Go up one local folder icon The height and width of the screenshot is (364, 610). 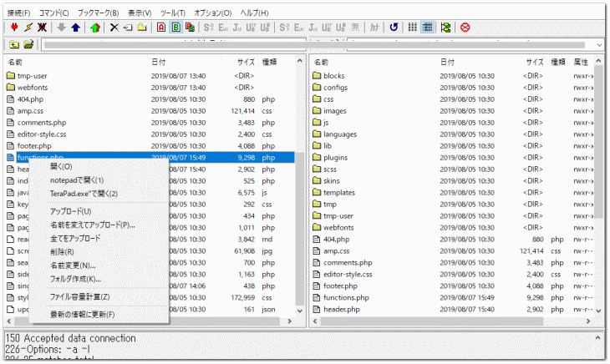pos(14,44)
